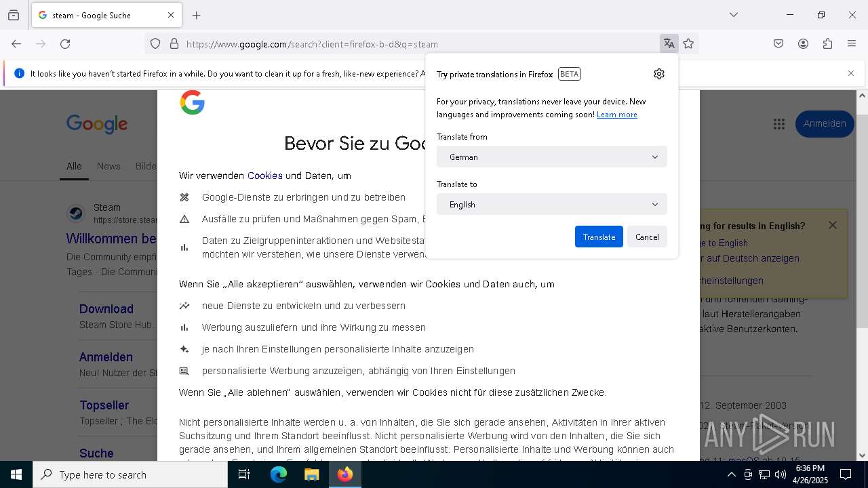The image size is (868, 488).
Task: Open the volume speaker tray icon
Action: [x=781, y=474]
